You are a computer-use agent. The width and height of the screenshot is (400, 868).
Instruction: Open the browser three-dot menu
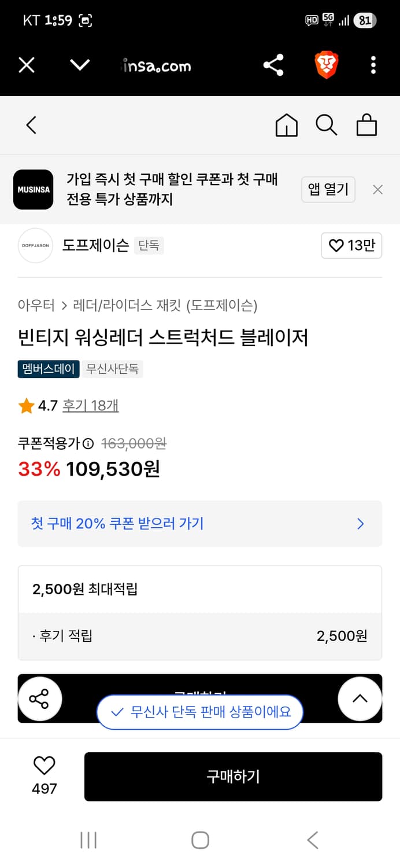[x=373, y=65]
